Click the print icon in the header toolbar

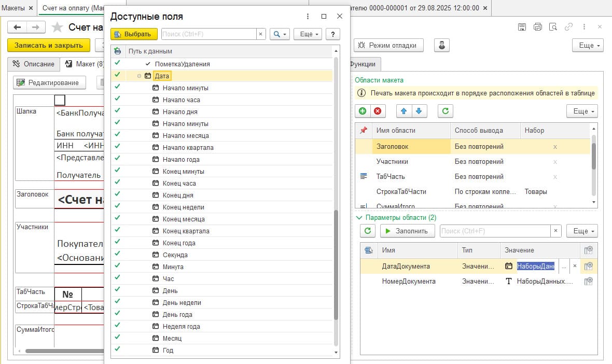tap(538, 27)
